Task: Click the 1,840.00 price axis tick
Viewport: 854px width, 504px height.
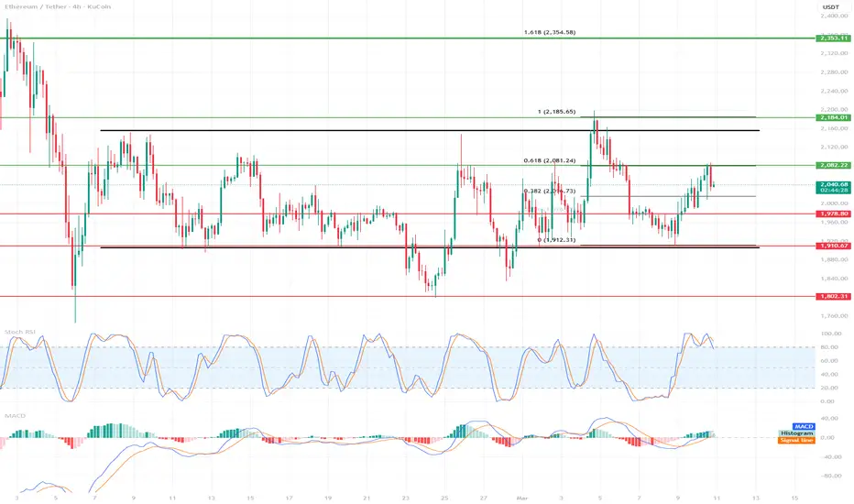Action: coord(834,279)
